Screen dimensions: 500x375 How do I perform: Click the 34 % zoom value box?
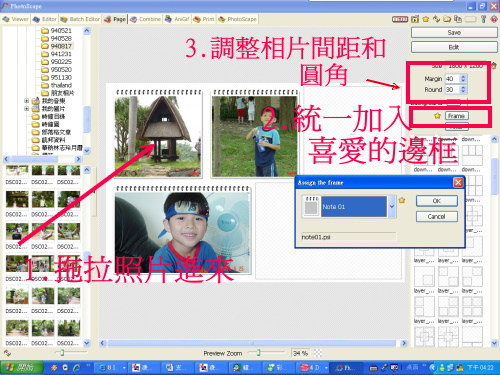point(300,353)
